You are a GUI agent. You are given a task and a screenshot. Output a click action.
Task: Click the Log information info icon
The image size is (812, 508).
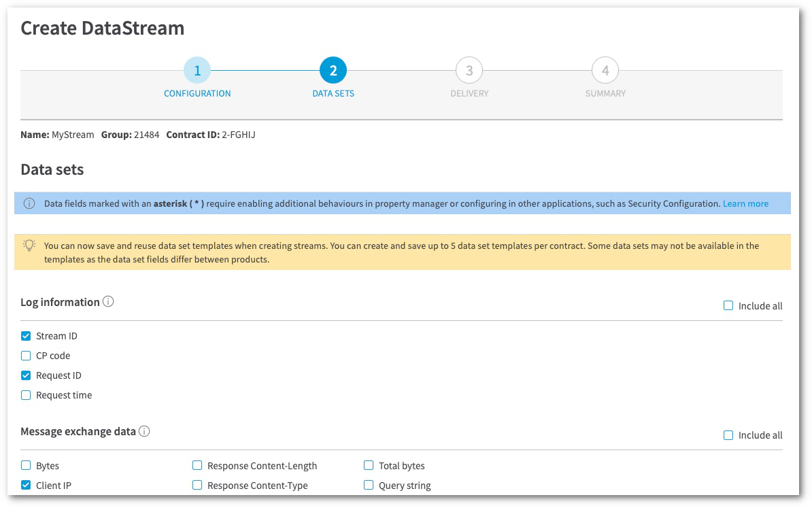(108, 301)
